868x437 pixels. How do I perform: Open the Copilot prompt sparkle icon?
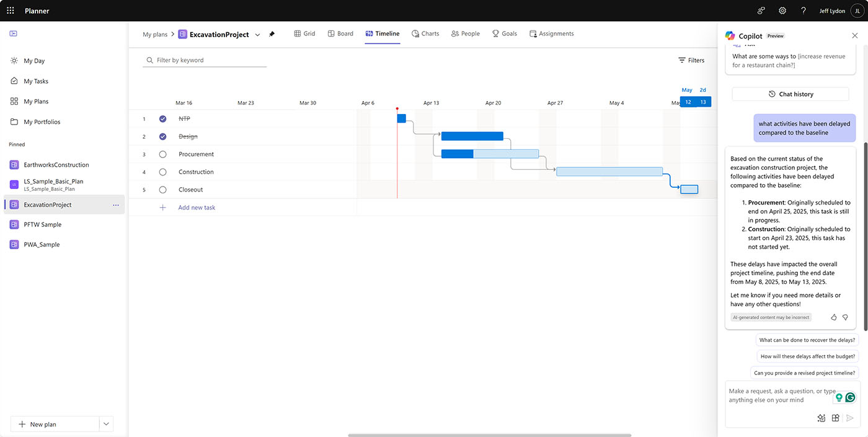click(821, 418)
